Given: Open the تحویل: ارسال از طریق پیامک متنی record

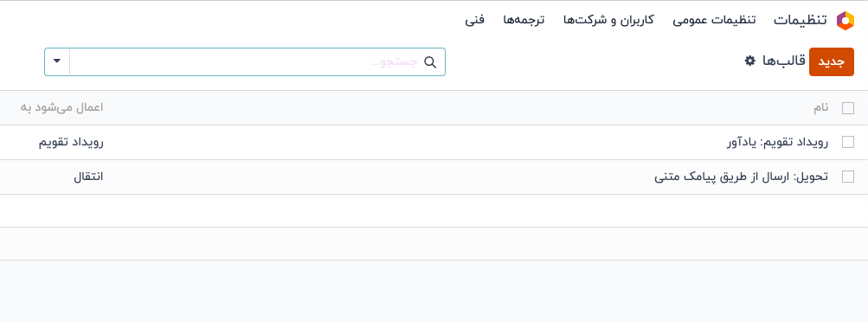Looking at the screenshot, I should tap(742, 177).
